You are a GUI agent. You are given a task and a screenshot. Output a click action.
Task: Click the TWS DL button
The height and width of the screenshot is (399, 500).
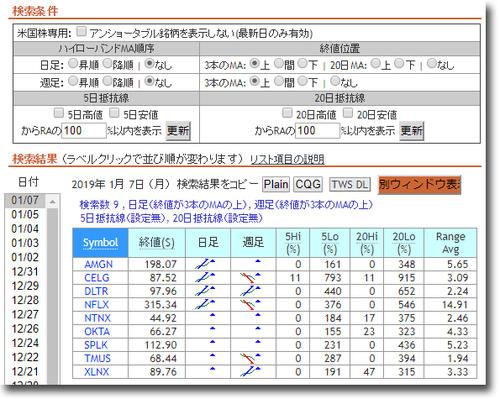coord(350,184)
